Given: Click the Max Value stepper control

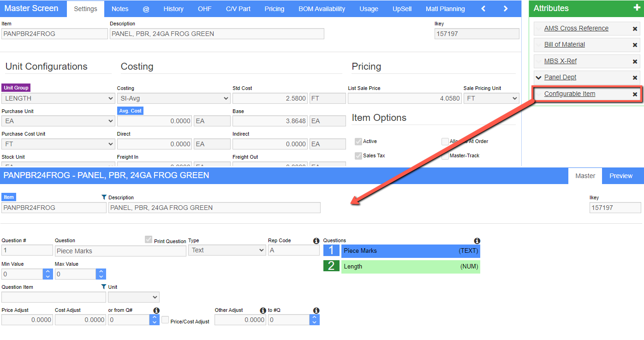Looking at the screenshot, I should coord(101,274).
